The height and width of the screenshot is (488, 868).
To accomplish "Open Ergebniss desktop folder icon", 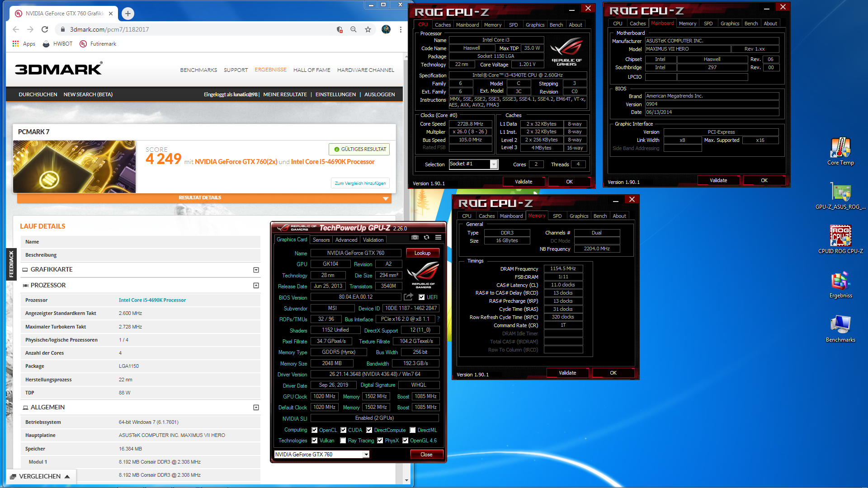I will tap(840, 285).
